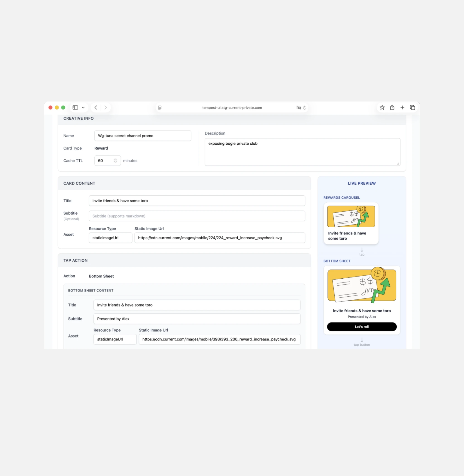The height and width of the screenshot is (476, 464).
Task: Reload the page with the refresh icon
Action: pyautogui.click(x=305, y=107)
